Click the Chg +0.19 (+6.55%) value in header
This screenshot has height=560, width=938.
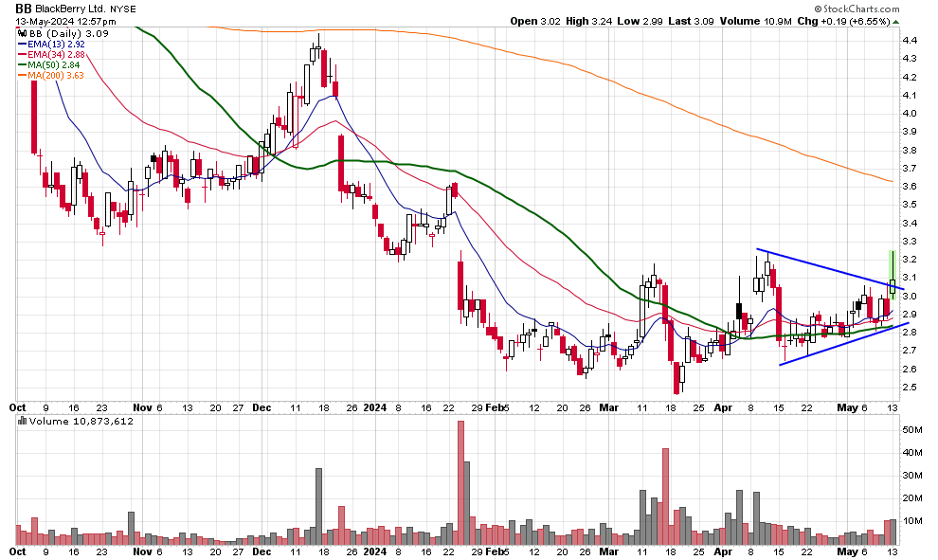(850, 20)
